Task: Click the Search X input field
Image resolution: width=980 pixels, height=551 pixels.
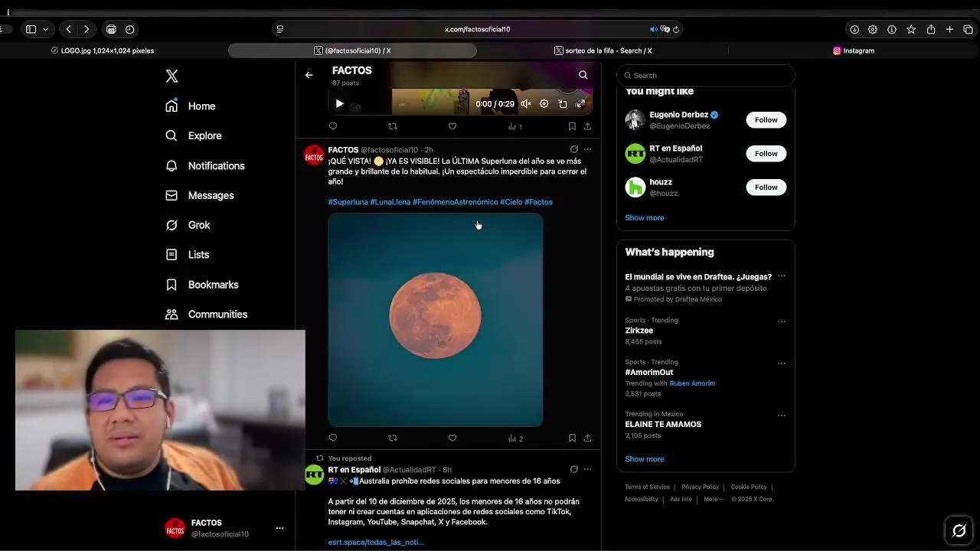Action: coord(706,75)
